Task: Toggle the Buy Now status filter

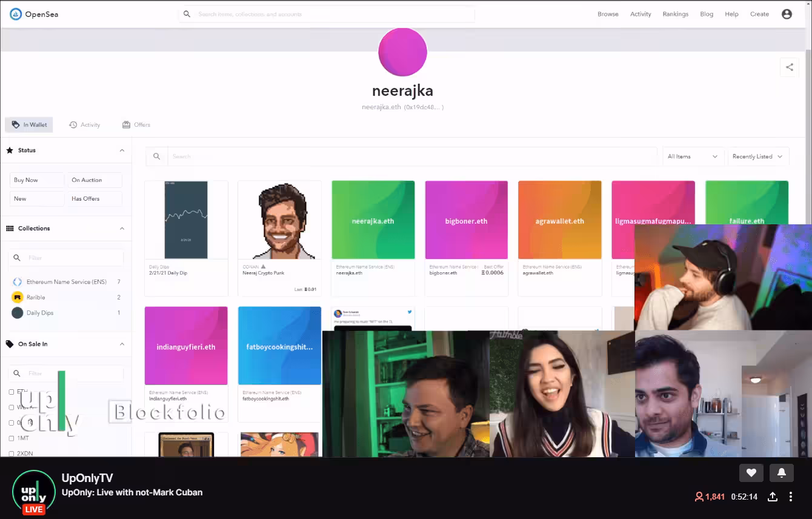Action: coord(36,180)
